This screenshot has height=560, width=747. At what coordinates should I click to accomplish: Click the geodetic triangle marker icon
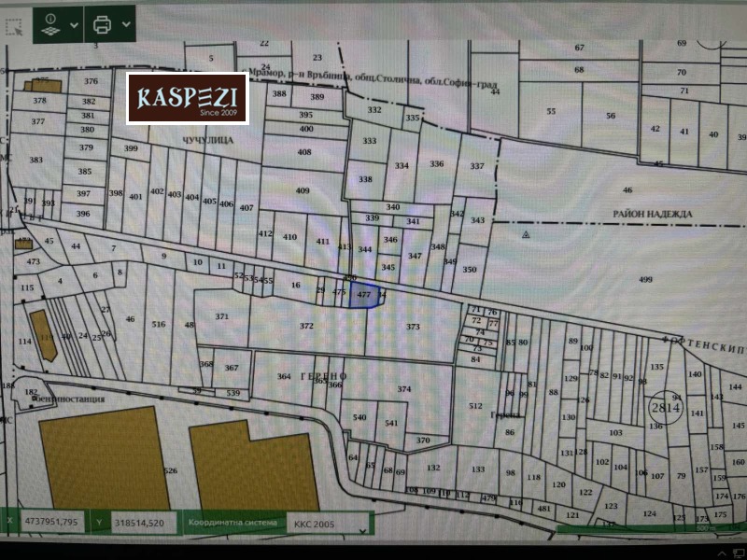coord(526,234)
